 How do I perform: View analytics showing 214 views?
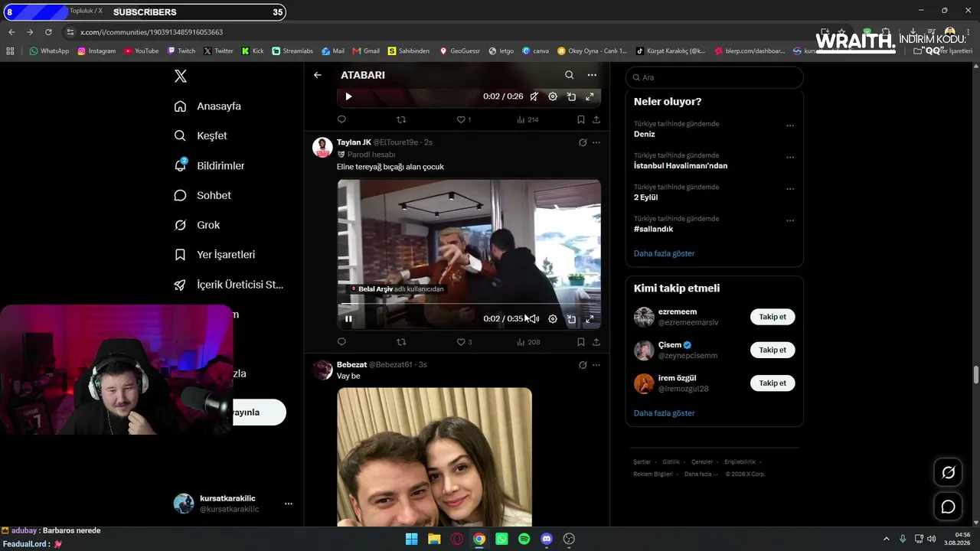(x=528, y=119)
